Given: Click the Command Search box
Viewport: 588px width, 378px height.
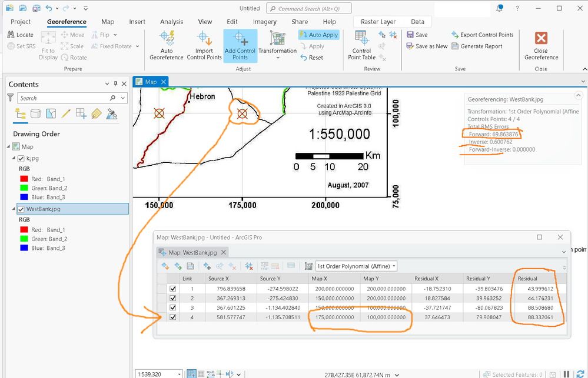Looking at the screenshot, I should click(x=309, y=8).
